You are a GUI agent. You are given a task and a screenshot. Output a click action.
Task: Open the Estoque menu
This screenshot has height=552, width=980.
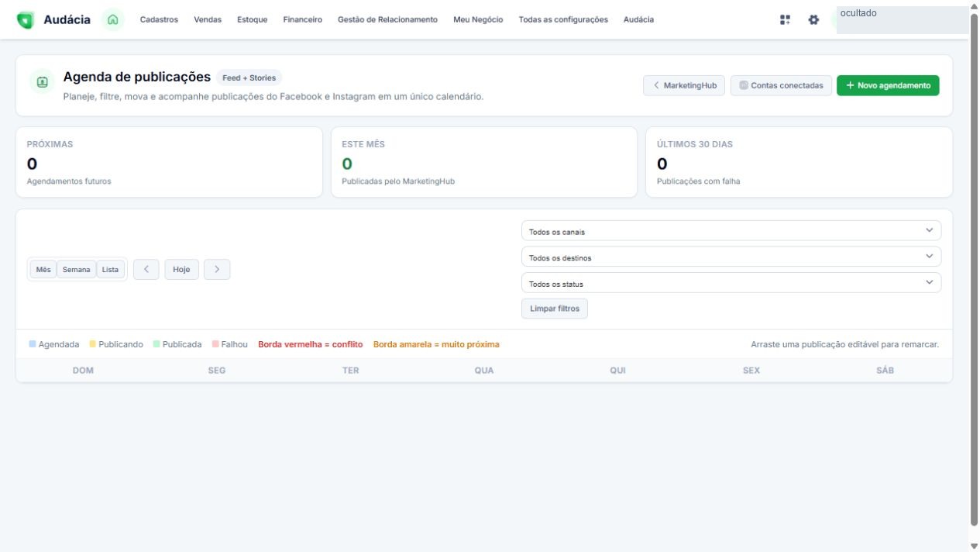pos(253,20)
